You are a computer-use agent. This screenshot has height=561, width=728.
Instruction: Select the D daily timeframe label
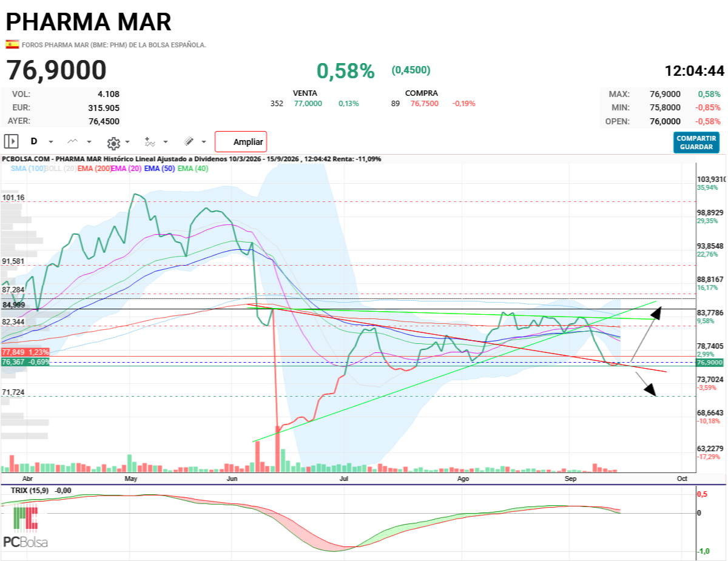(34, 141)
